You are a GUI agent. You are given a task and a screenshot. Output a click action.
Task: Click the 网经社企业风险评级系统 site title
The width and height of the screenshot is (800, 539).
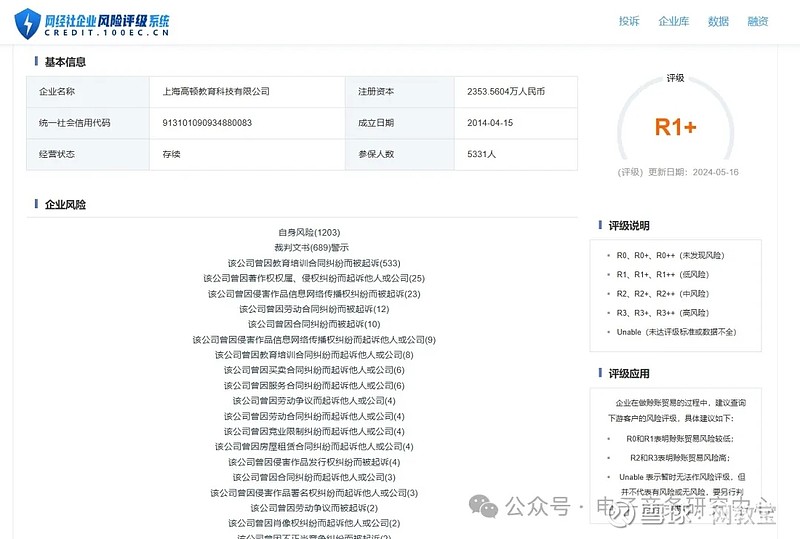(107, 21)
